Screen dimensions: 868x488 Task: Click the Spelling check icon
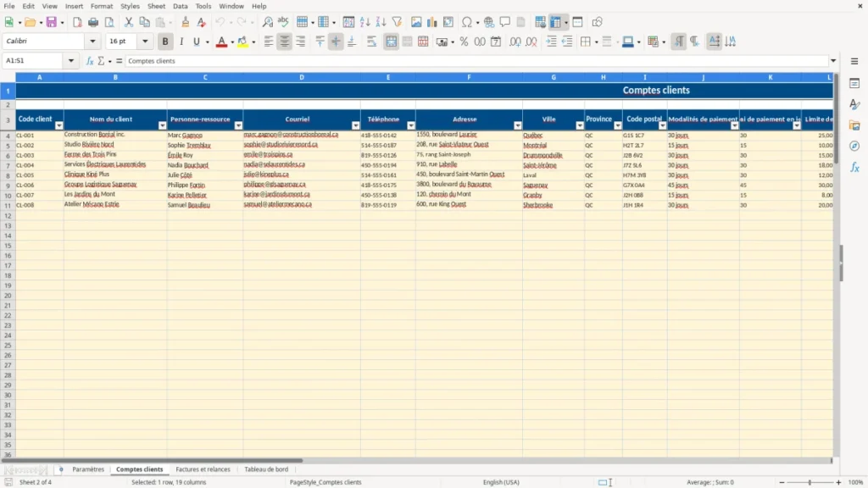click(283, 22)
